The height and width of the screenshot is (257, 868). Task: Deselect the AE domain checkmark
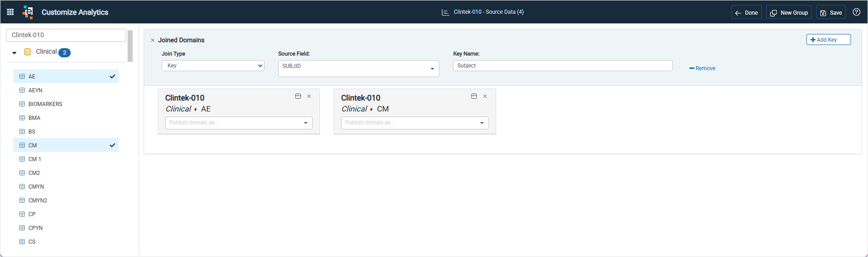112,77
